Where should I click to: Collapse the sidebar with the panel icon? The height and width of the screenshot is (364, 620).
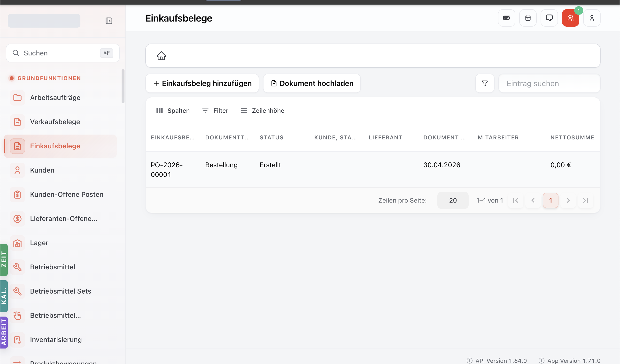(x=109, y=21)
